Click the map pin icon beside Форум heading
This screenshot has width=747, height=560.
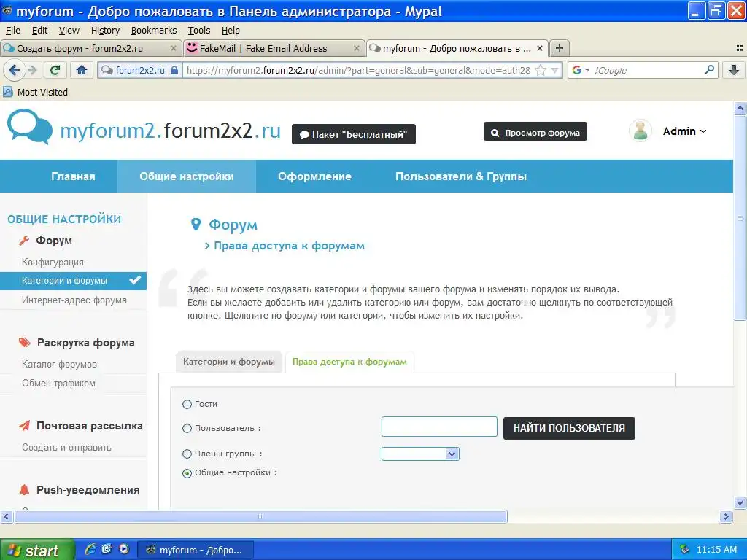coord(196,225)
